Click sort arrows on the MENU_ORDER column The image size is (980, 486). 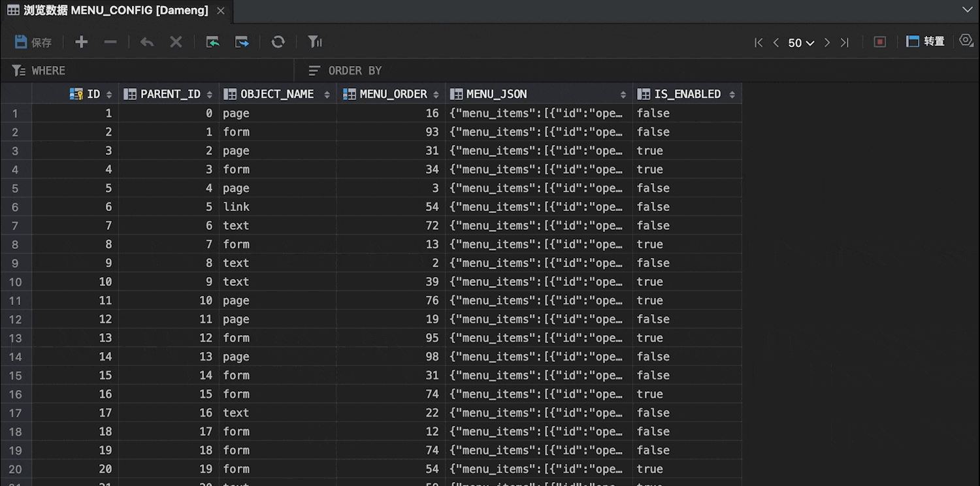pyautogui.click(x=436, y=95)
